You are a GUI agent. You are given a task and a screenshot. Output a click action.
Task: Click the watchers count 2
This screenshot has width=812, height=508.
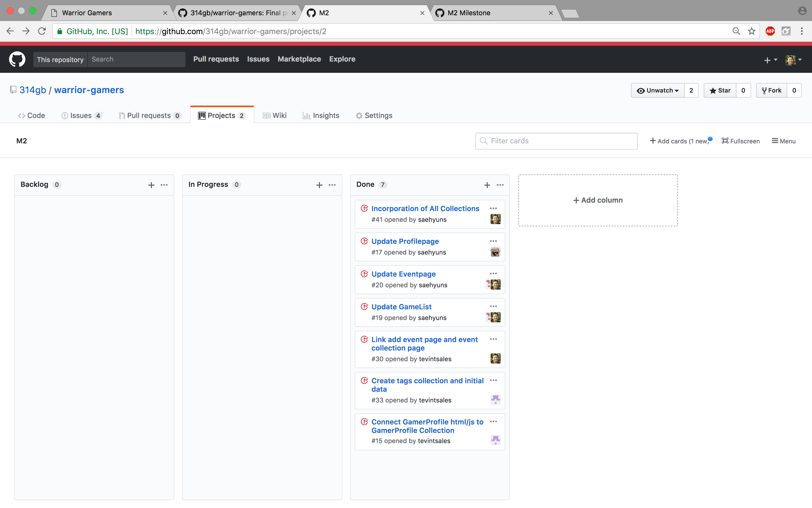click(691, 90)
